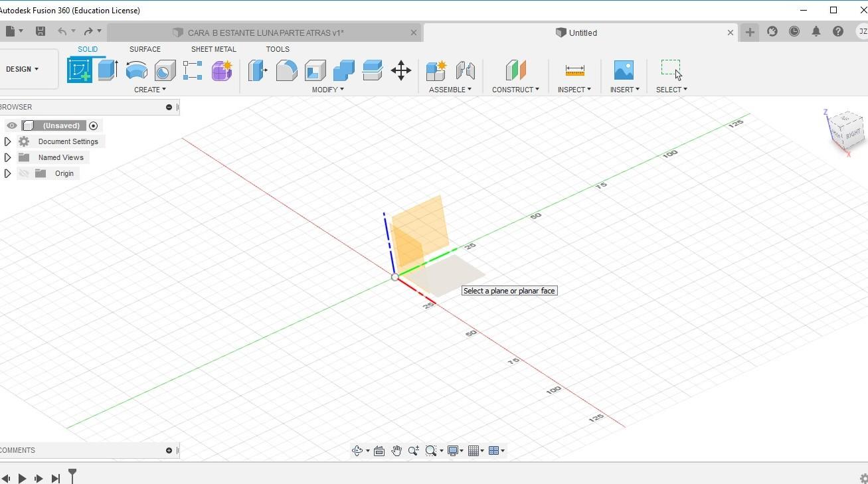Switch to the SOLID tab

tap(88, 49)
